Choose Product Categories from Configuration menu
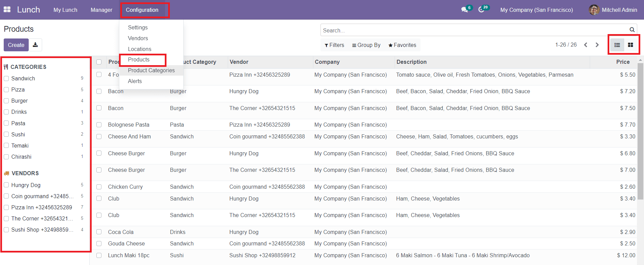Viewport: 644px width, 265px height. pyautogui.click(x=151, y=70)
